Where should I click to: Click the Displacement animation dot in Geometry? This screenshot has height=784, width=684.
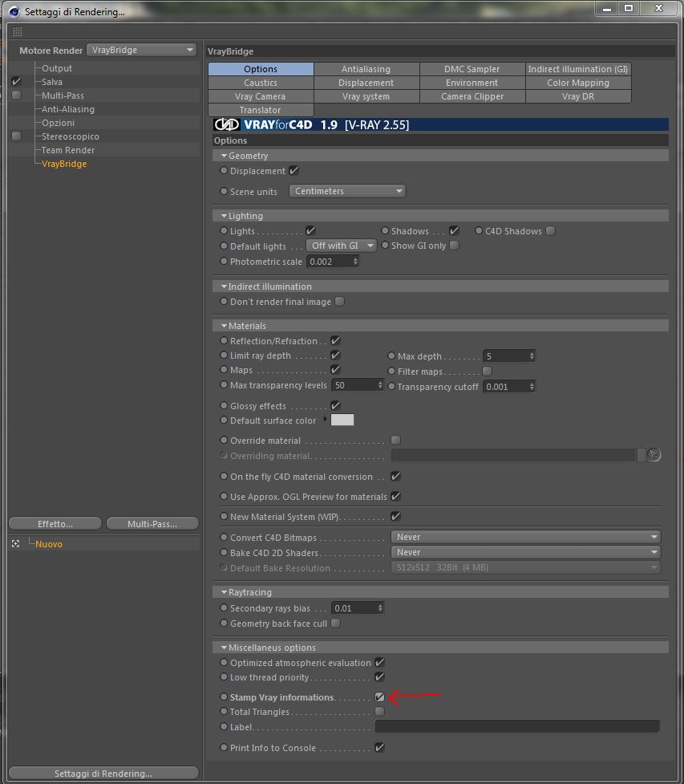tap(224, 170)
